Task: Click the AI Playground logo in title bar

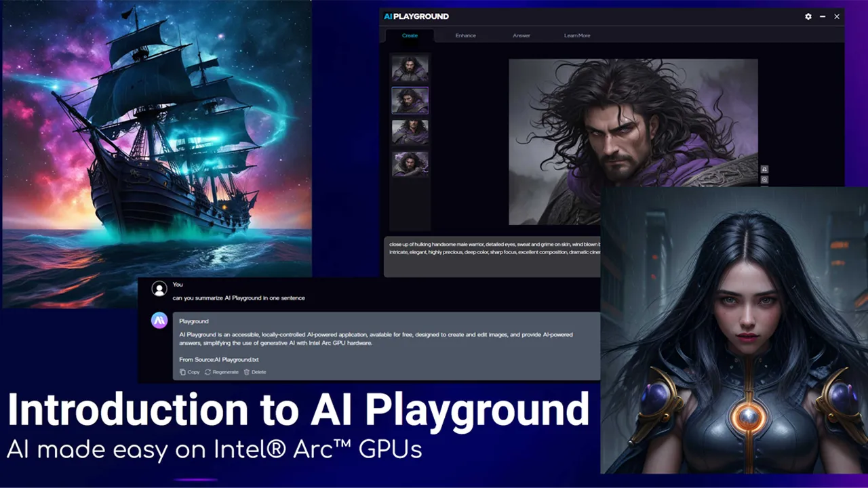Action: pyautogui.click(x=416, y=16)
